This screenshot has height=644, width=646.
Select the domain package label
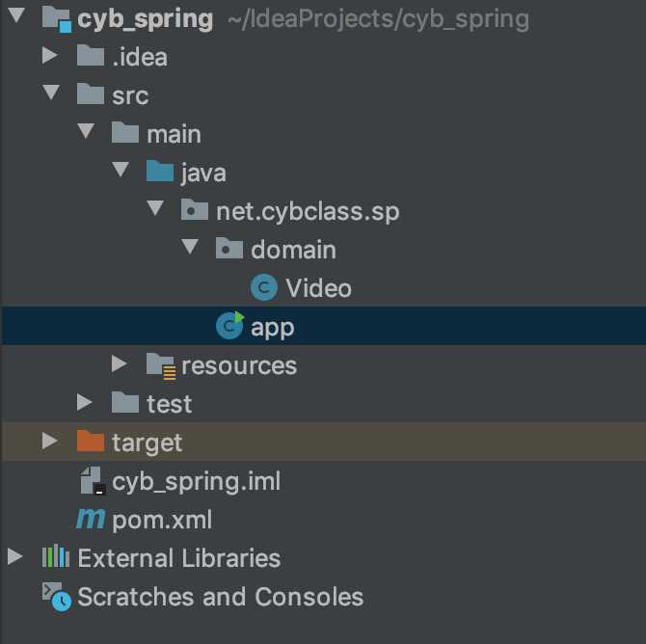293,250
